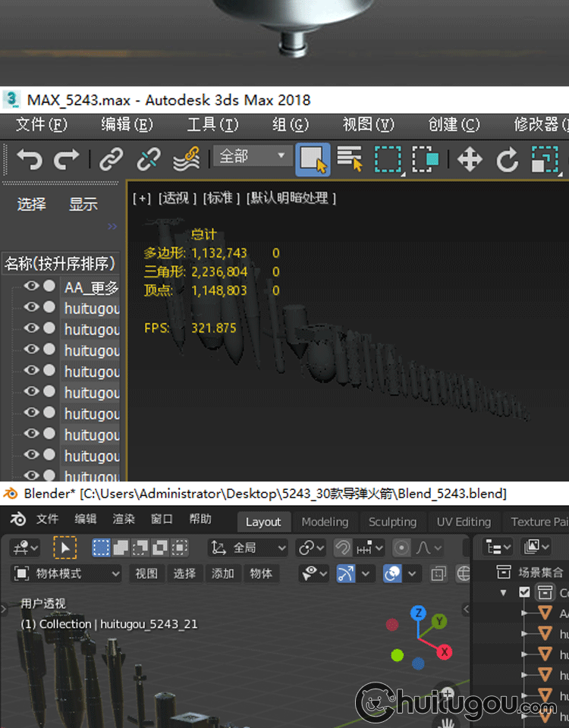Toggle X-ray display in Blender viewport
Viewport: 569px width, 728px height.
point(438,574)
